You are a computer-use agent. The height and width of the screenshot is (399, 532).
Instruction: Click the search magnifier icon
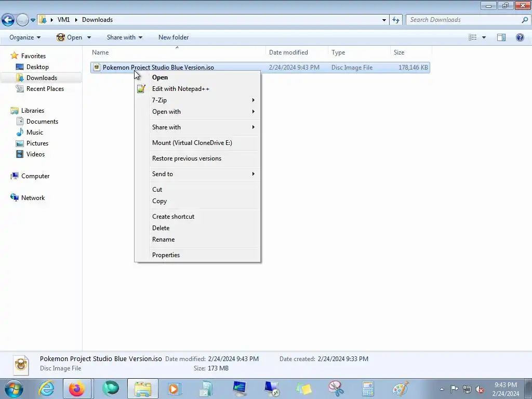525,20
